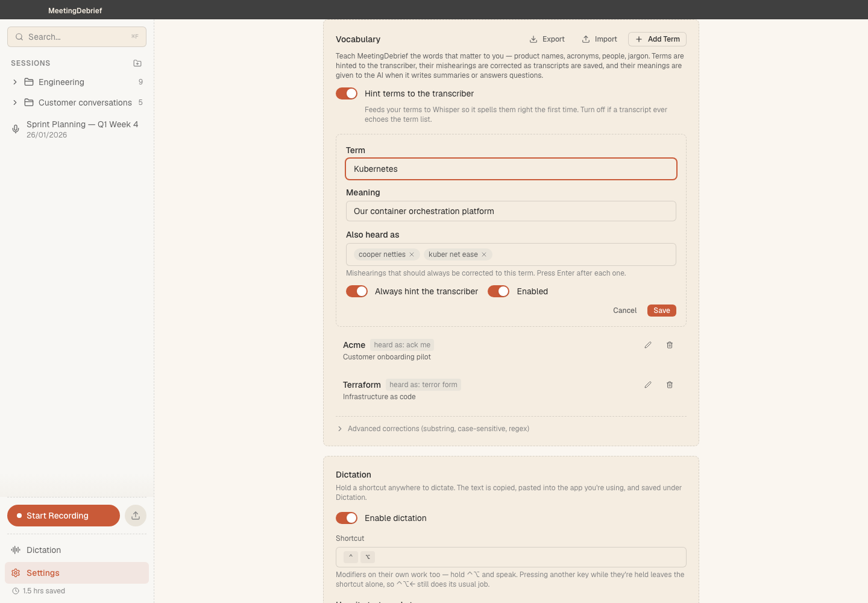Open Sprint Planning — Q1 Week 4 session
The height and width of the screenshot is (603, 868).
(x=77, y=129)
